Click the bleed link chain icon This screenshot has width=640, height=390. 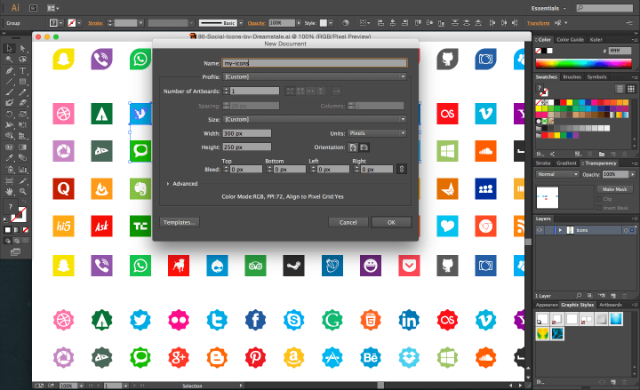click(402, 169)
